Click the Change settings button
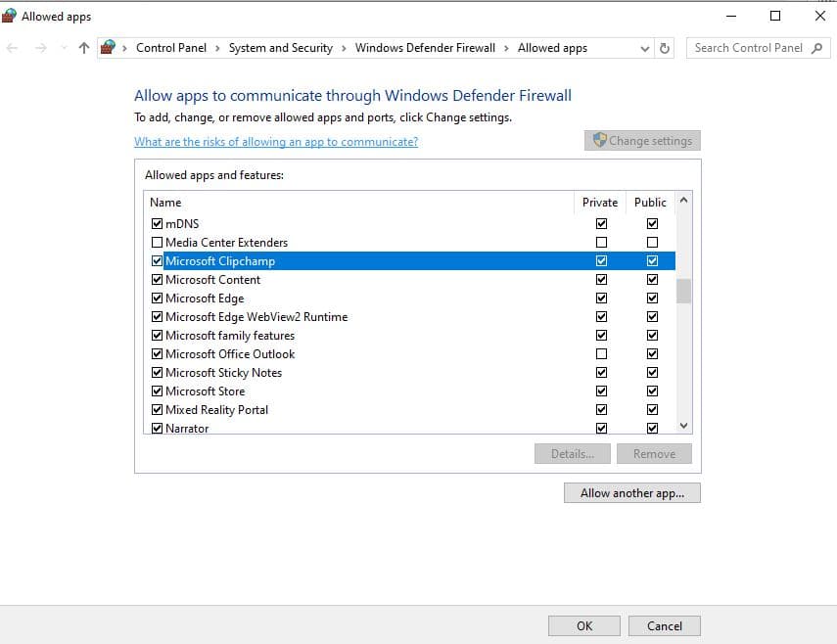Screen dimensions: 837x644 [x=642, y=140]
